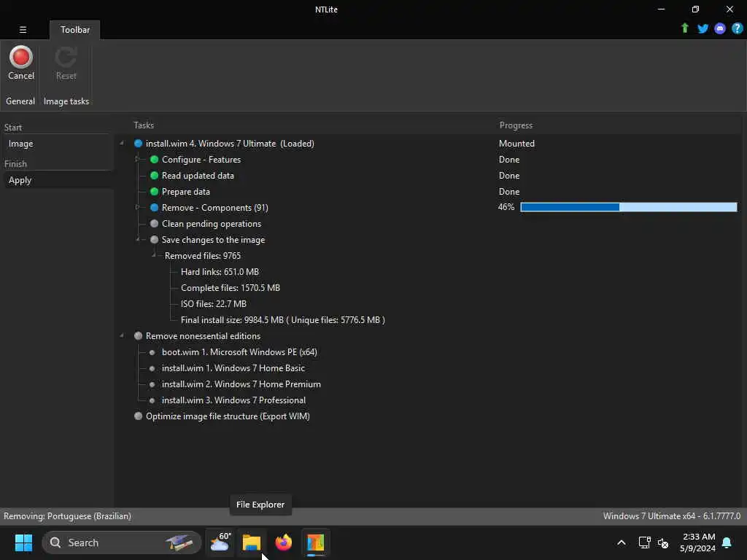
Task: Select Clean pending operations task
Action: coord(212,224)
